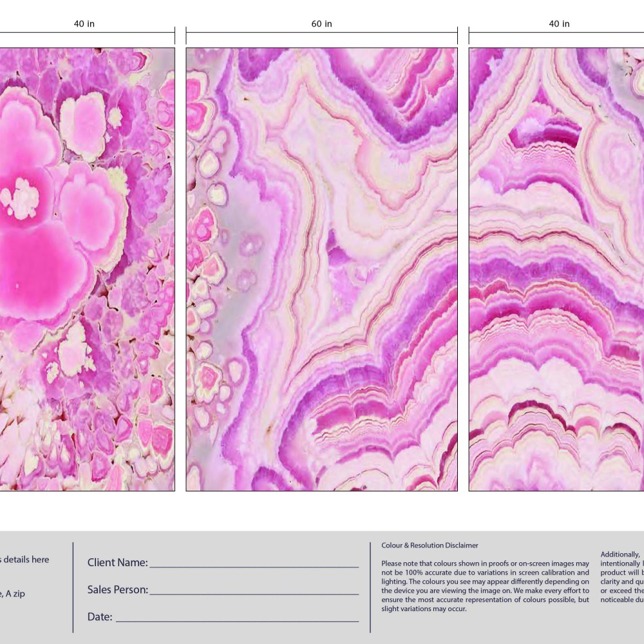This screenshot has height=644, width=644.
Task: Click the 'A zip' text
Action: [x=15, y=594]
